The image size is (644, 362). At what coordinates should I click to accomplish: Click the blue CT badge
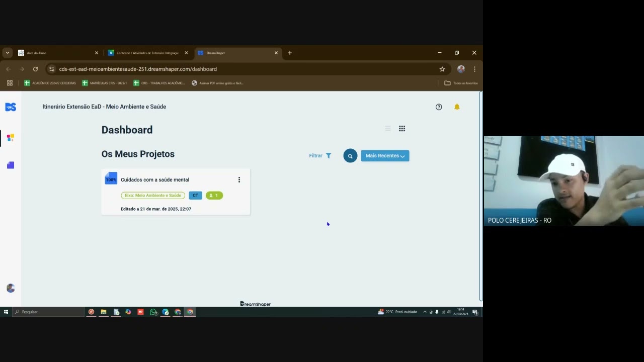click(x=195, y=195)
